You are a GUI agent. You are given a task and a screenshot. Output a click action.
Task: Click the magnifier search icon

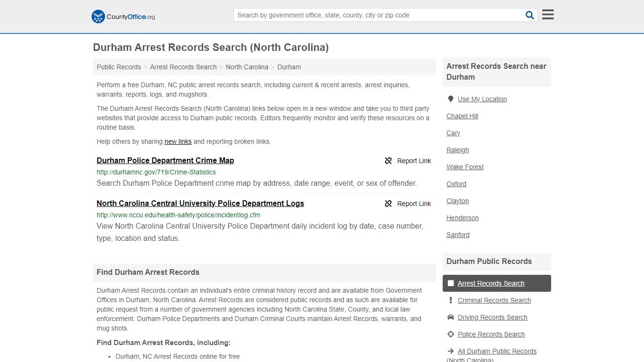[x=530, y=15]
